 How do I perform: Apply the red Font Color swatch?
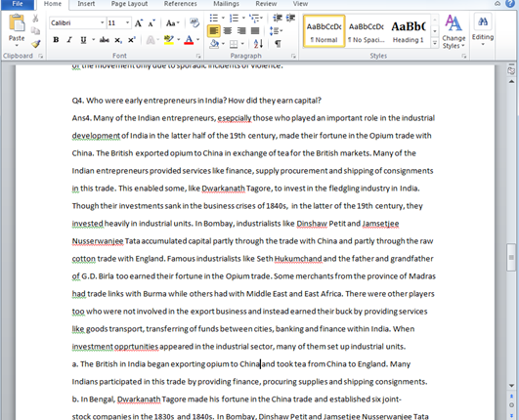click(x=189, y=40)
